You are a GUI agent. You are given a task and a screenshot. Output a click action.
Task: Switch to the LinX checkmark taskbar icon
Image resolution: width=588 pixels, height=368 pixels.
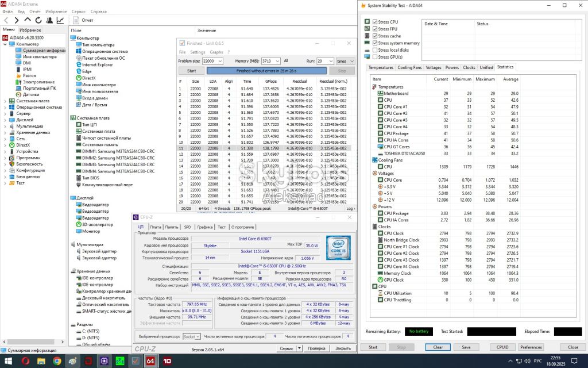coord(135,361)
